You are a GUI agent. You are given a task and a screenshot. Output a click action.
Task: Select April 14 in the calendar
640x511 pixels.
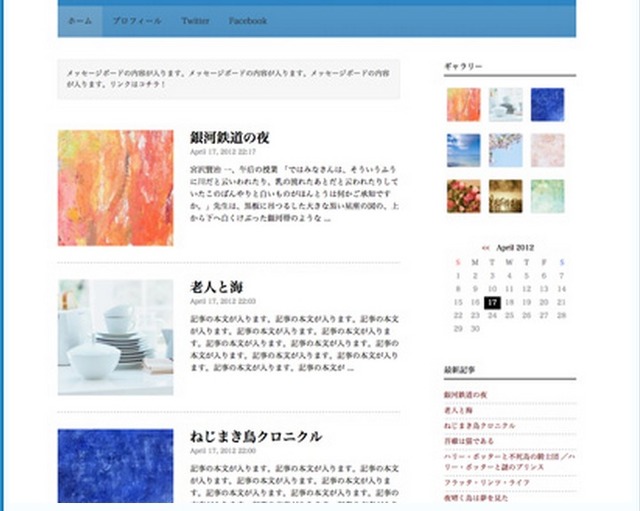click(562, 289)
